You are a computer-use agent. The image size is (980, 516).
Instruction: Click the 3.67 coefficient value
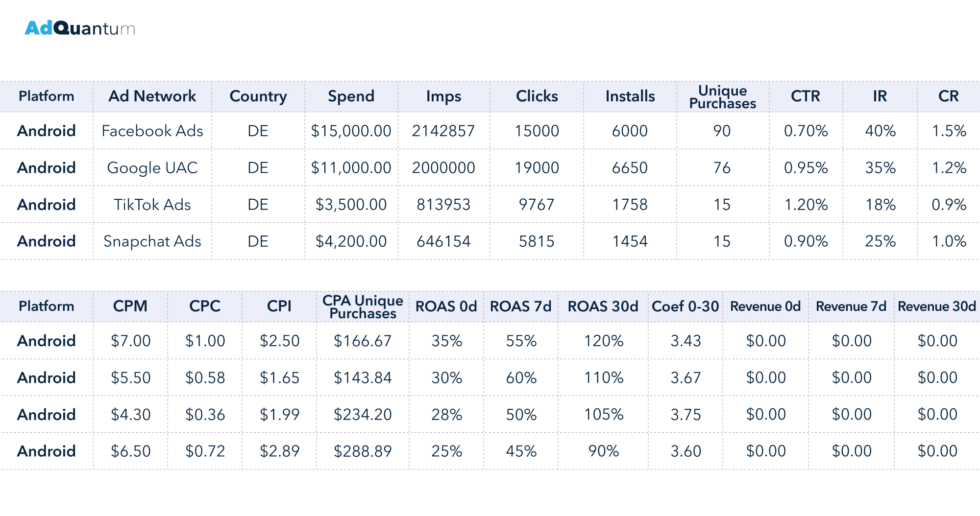tap(686, 378)
